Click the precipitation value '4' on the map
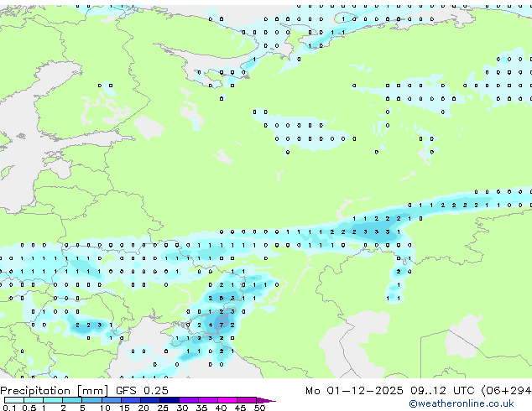 click(x=211, y=325)
